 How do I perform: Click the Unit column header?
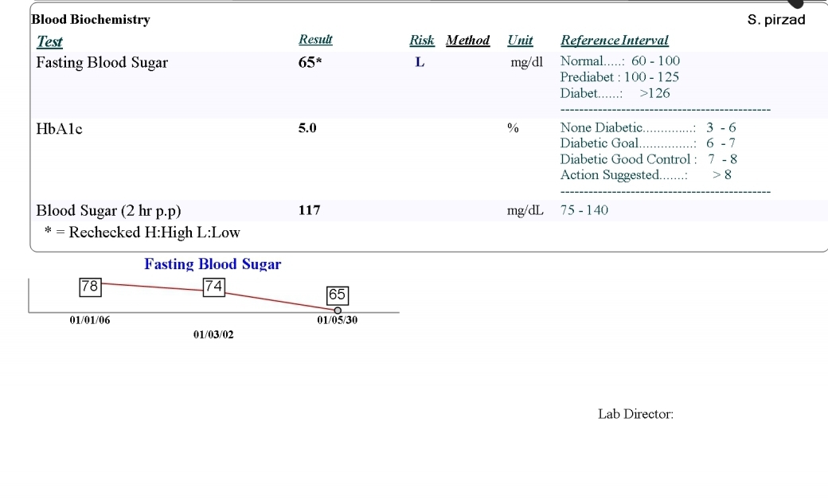pyautogui.click(x=520, y=40)
